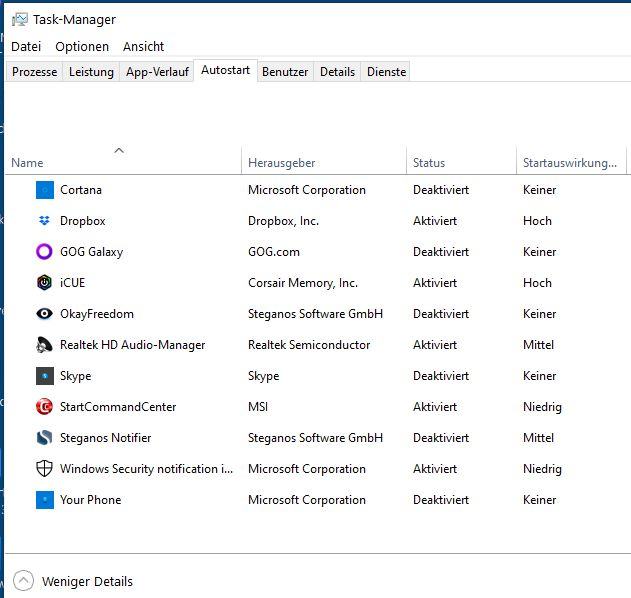The width and height of the screenshot is (631, 598).
Task: Click Aktiviert status in Windows Security row
Action: pos(435,469)
